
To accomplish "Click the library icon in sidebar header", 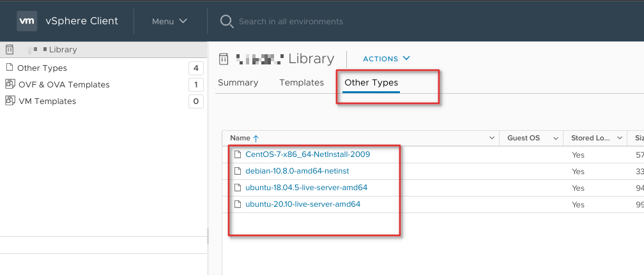I will pyautogui.click(x=10, y=50).
